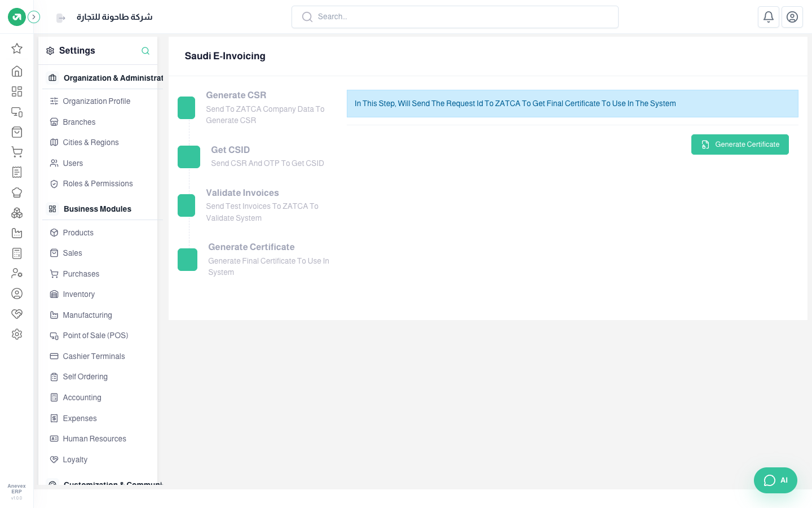Open the calculator accounting icon in left rail
812x508 pixels.
(x=17, y=253)
